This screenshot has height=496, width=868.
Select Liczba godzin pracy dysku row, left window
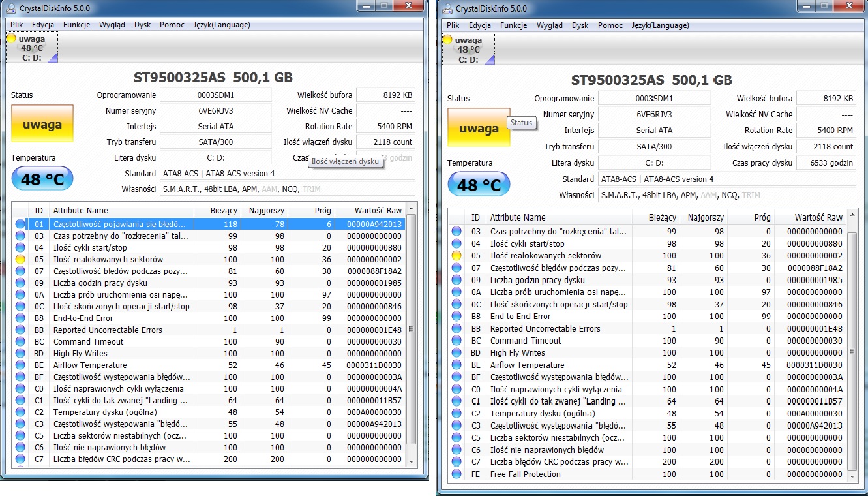209,283
